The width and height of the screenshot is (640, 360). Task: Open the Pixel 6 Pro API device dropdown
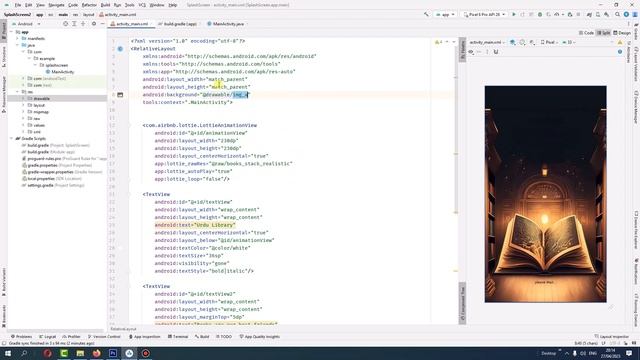(x=484, y=14)
